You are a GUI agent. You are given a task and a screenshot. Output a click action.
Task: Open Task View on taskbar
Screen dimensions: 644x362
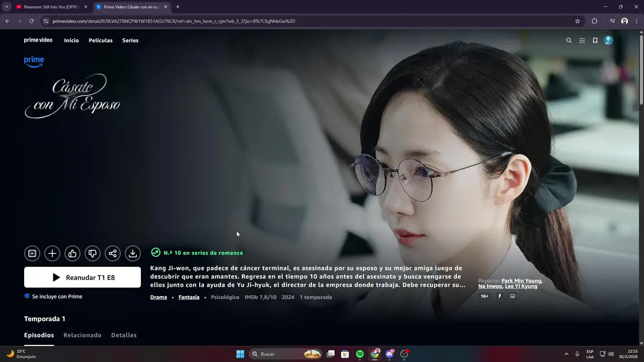pyautogui.click(x=331, y=354)
